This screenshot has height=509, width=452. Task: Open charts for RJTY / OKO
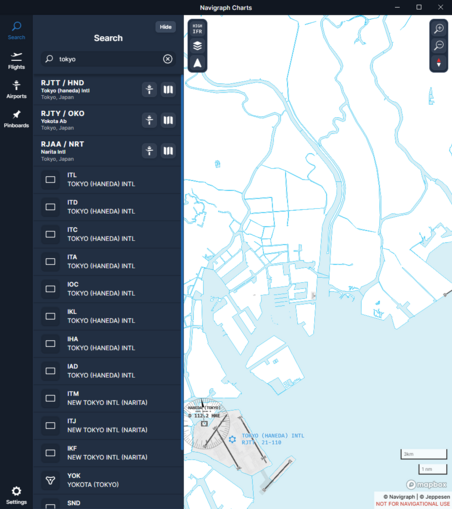click(168, 120)
